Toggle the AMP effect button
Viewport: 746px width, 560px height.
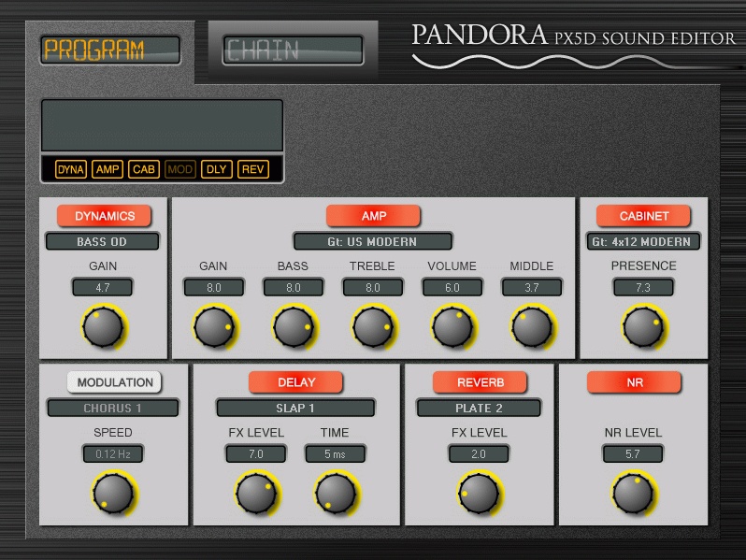[x=374, y=216]
